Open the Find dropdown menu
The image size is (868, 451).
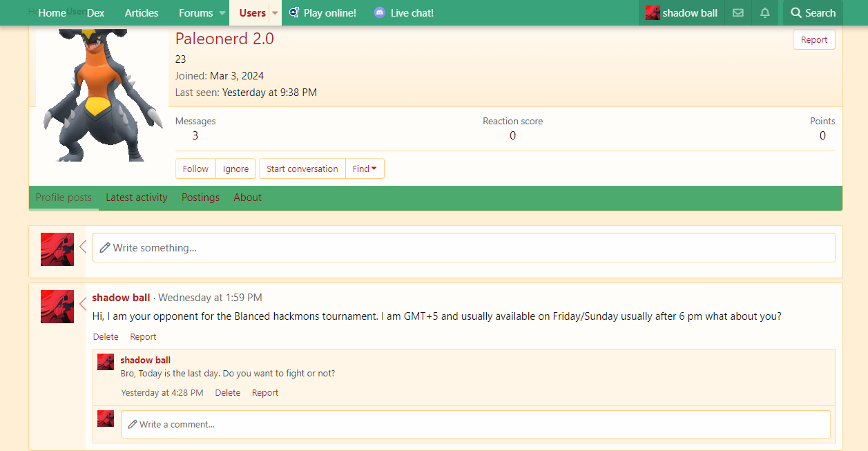pyautogui.click(x=365, y=169)
